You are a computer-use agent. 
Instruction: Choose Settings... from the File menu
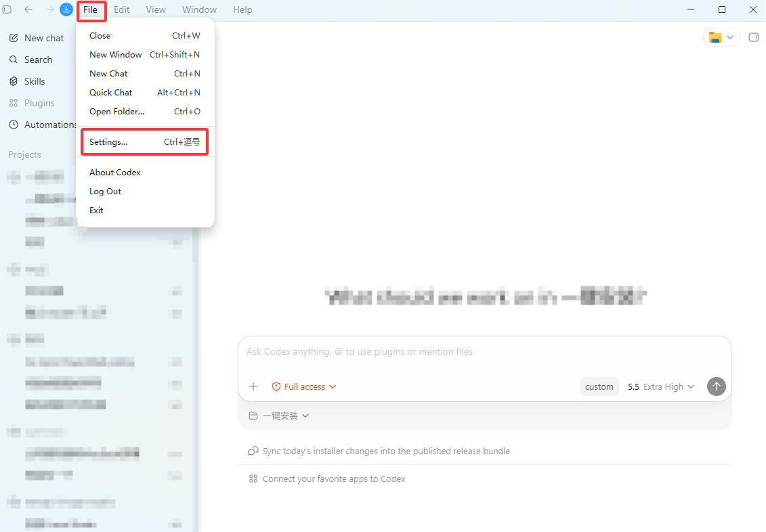click(145, 142)
